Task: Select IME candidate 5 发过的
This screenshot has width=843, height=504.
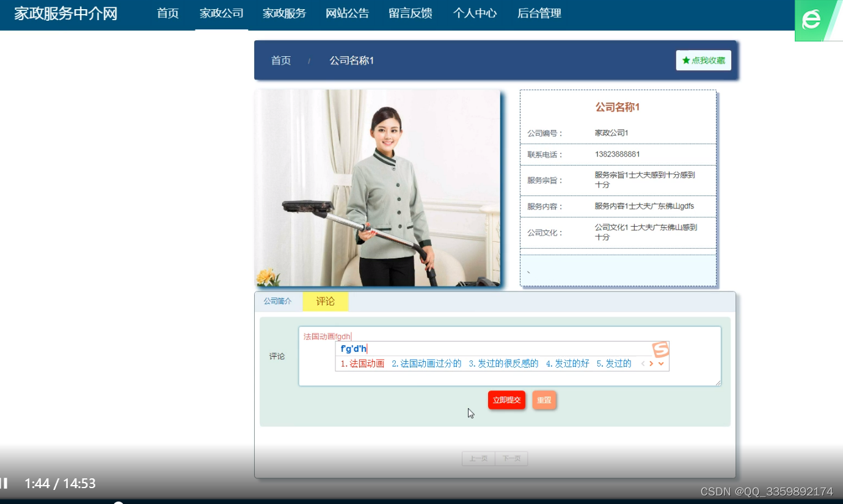Action: click(614, 363)
